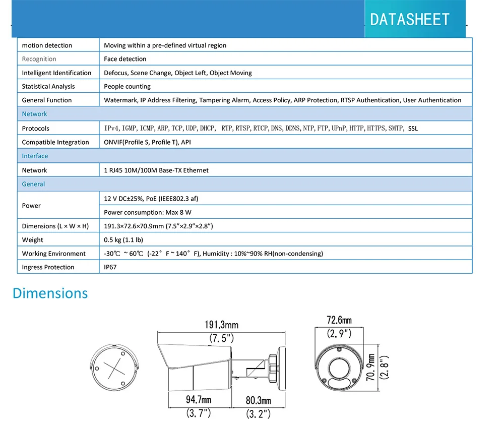
Task: Click the protocols list starting with IPv4
Action: 261,128
